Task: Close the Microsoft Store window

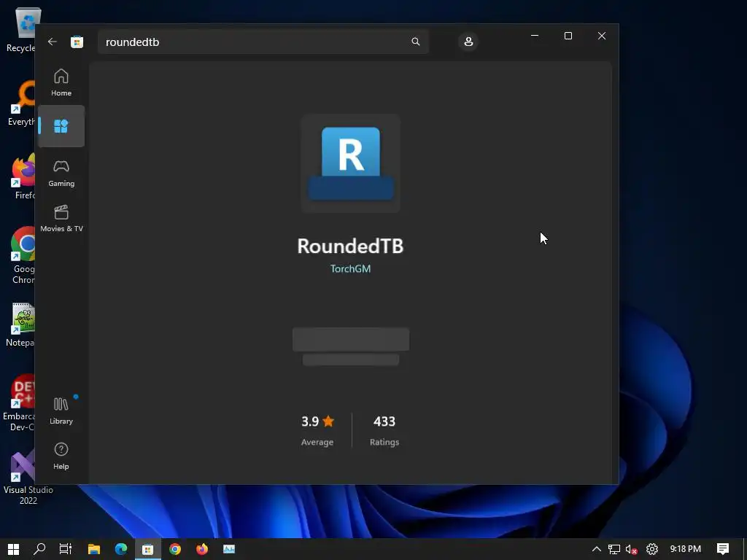Action: (x=602, y=36)
